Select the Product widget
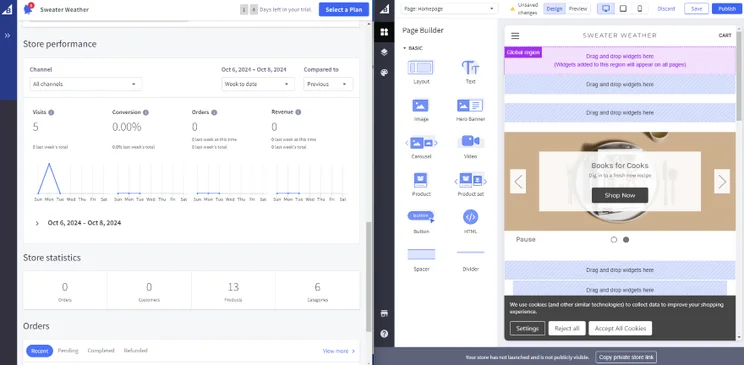 421,185
